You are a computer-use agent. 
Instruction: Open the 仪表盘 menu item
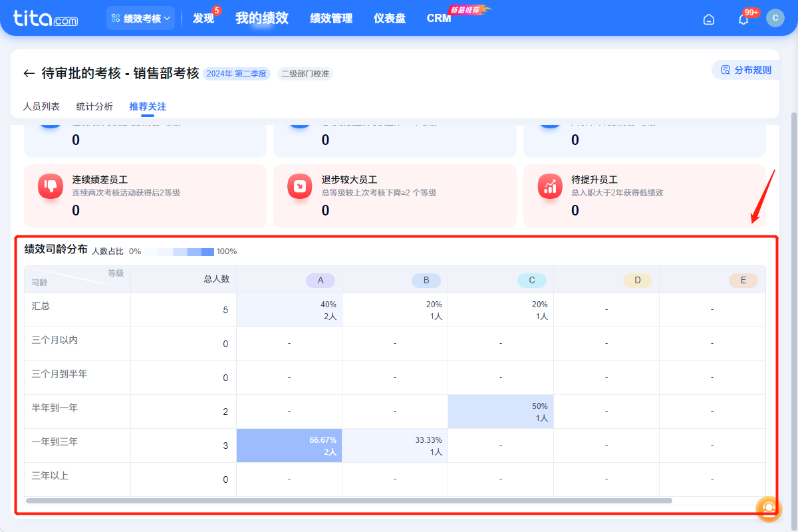click(390, 19)
